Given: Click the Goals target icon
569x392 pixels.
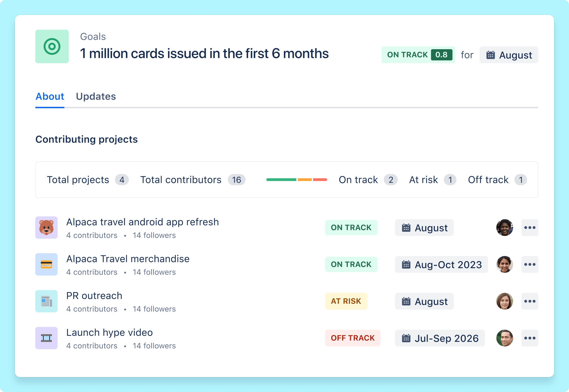Looking at the screenshot, I should pyautogui.click(x=52, y=46).
